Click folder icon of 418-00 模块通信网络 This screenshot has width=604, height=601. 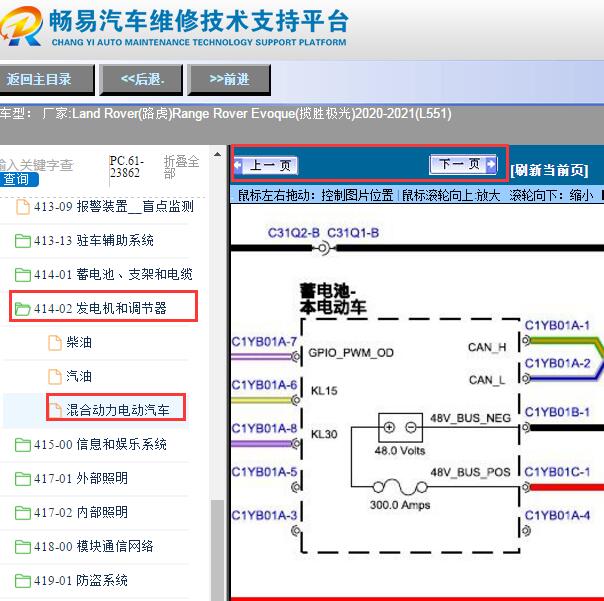[x=23, y=547]
